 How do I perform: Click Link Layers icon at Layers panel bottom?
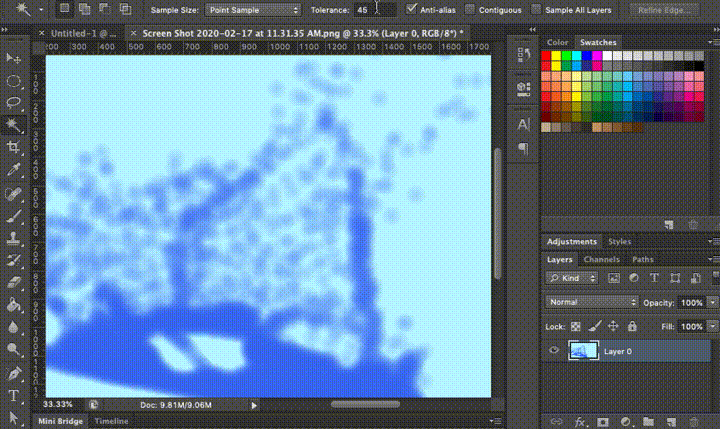pos(556,422)
